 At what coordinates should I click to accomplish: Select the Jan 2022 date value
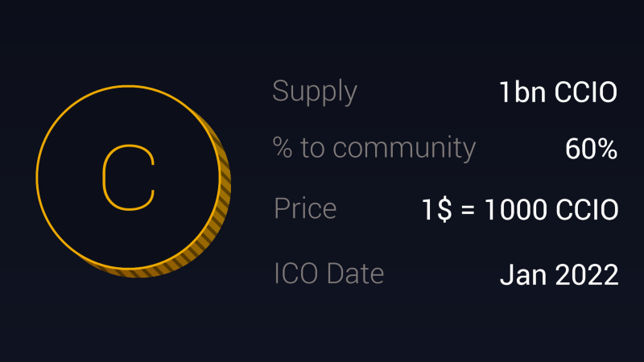pos(559,275)
